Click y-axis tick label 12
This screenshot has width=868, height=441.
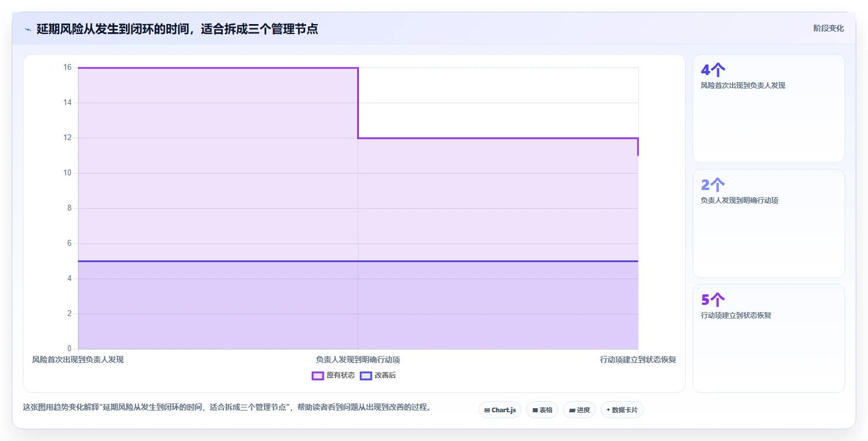pos(67,138)
